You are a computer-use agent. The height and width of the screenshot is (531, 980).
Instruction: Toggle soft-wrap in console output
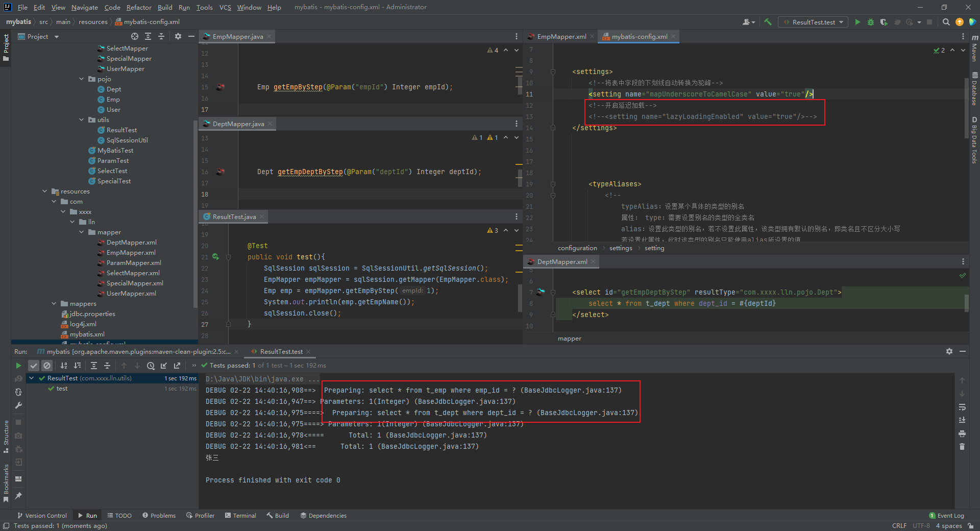pos(962,407)
